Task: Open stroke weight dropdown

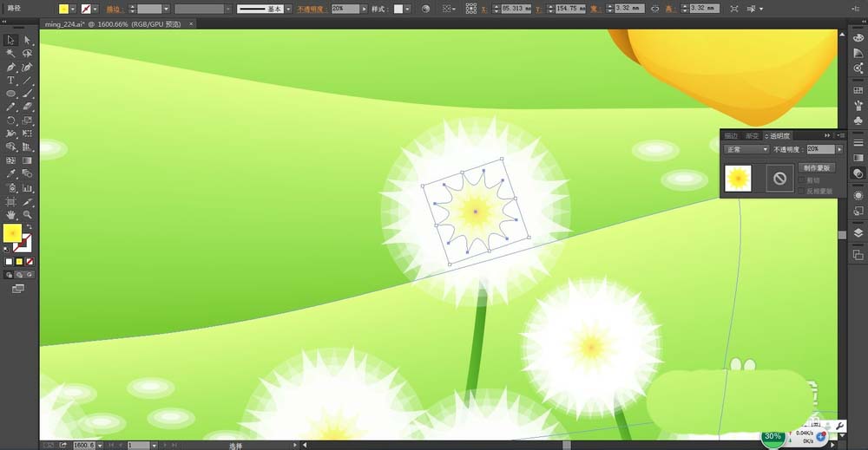Action: pyautogui.click(x=166, y=9)
